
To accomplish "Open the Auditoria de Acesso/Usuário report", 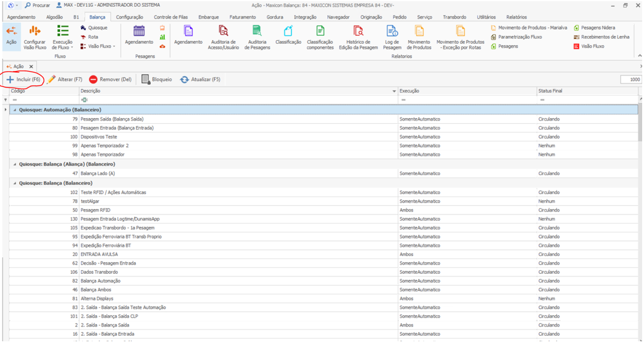I will pyautogui.click(x=224, y=37).
